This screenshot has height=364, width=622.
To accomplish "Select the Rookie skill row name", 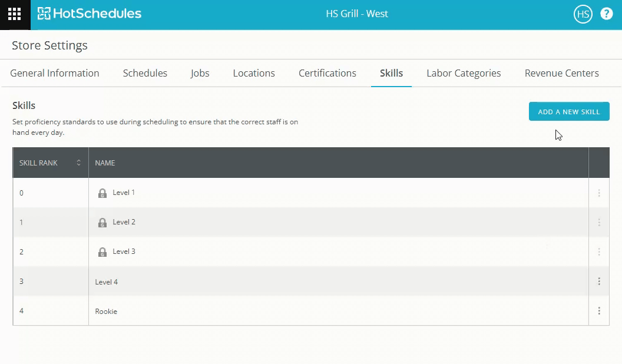I will coord(106,312).
